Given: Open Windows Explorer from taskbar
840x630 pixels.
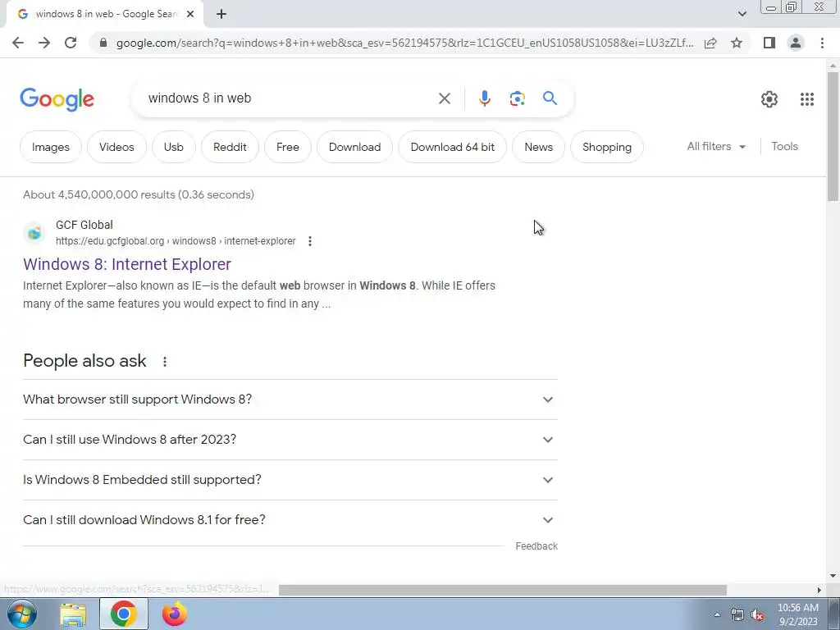Looking at the screenshot, I should 73,614.
